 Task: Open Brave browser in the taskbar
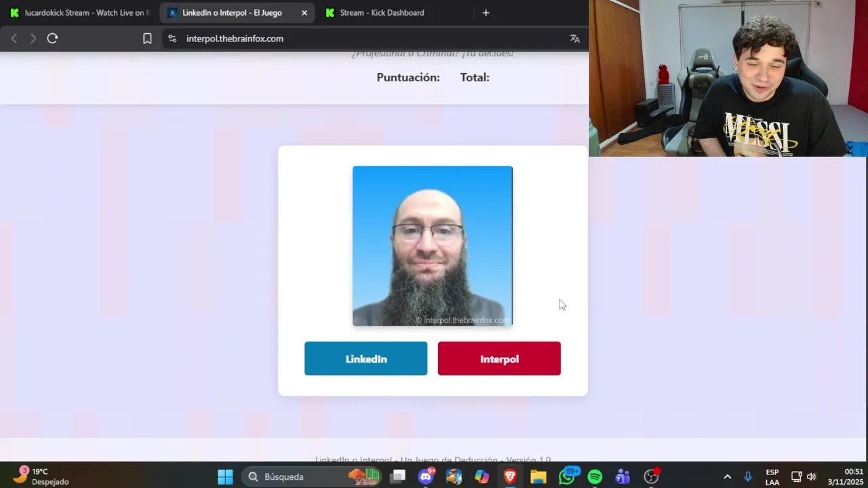coord(510,476)
